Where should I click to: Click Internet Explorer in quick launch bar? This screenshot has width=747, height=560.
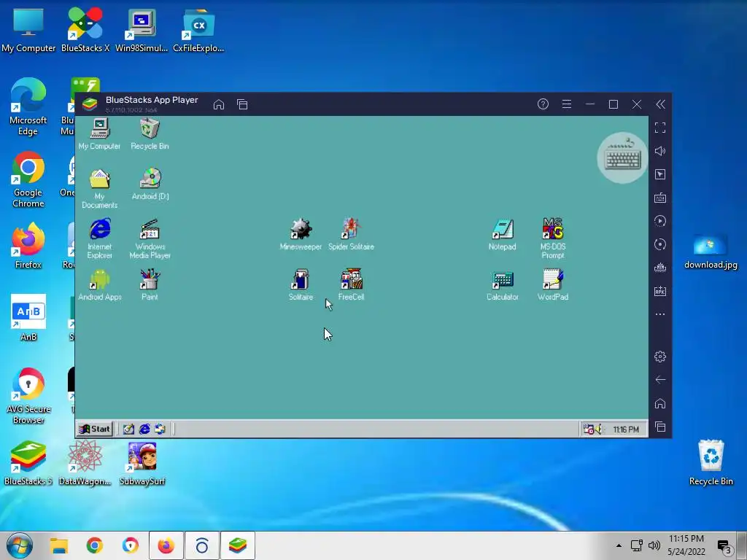[x=144, y=429]
